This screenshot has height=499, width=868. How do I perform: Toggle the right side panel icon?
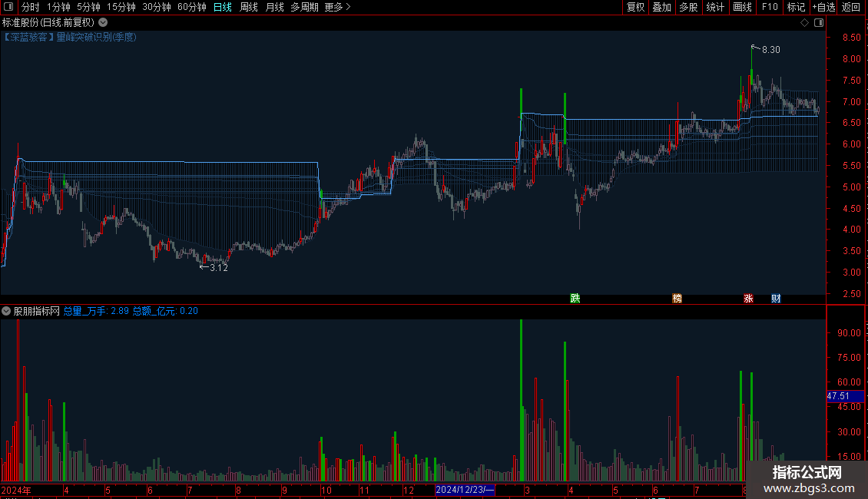819,23
